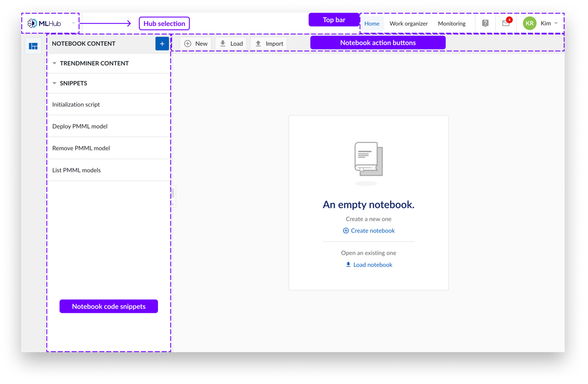Click the KR user avatar
Image resolution: width=588 pixels, height=384 pixels.
[x=529, y=23]
